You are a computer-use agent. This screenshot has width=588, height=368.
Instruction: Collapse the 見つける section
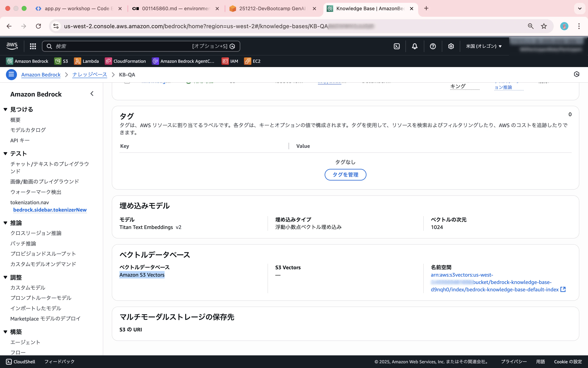5,110
